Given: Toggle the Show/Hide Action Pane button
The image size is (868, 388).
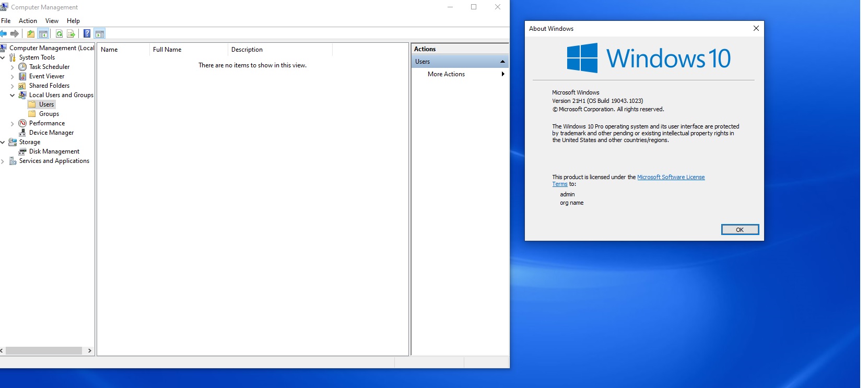Looking at the screenshot, I should point(100,34).
